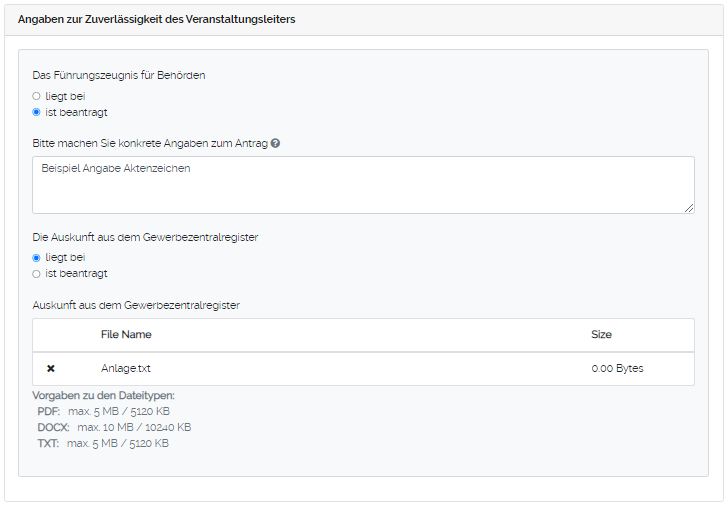The image size is (728, 506).
Task: Click the File Name column header
Action: click(126, 334)
